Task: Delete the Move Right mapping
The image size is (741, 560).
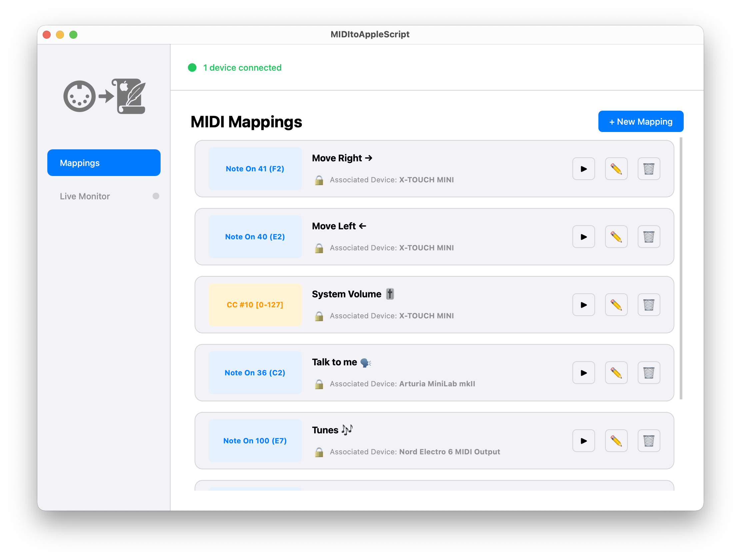Action: 649,169
